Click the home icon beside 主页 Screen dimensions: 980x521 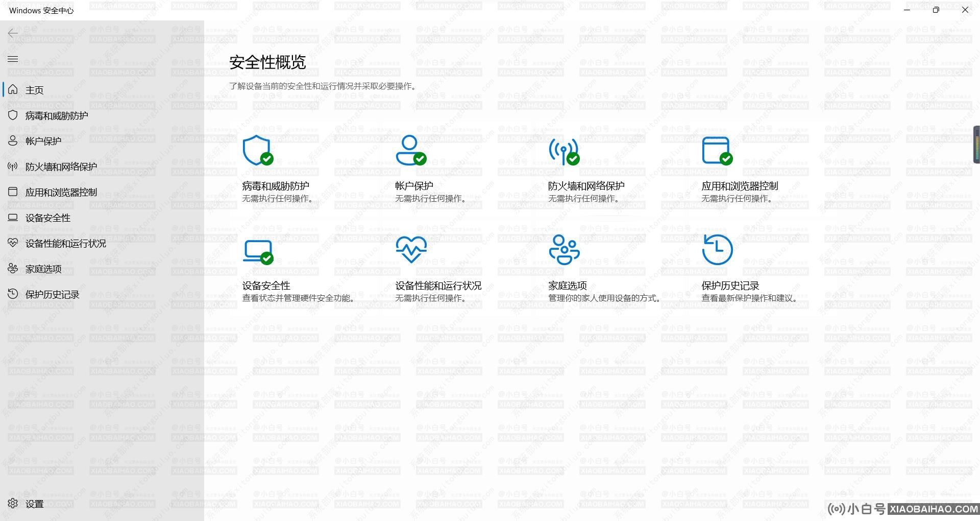pyautogui.click(x=13, y=89)
